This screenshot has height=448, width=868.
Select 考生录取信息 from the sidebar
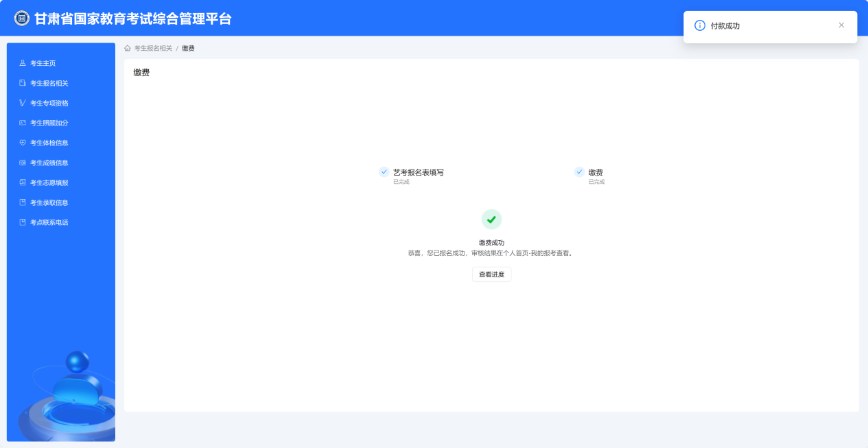49,202
